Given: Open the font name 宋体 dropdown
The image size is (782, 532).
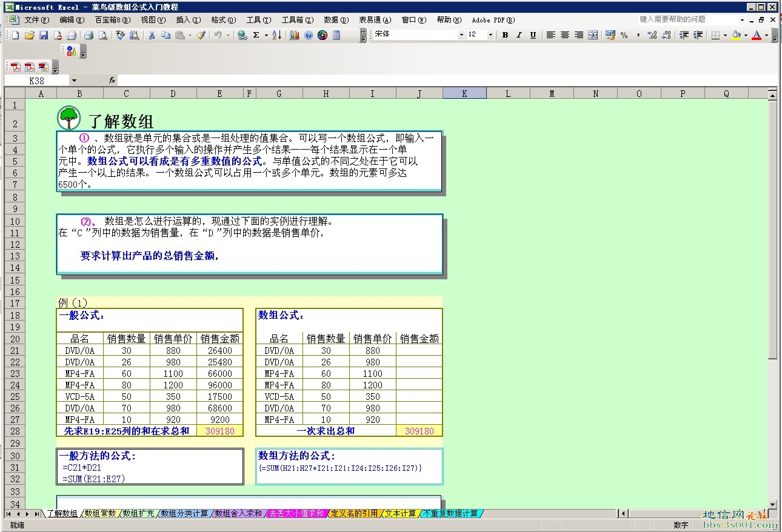Looking at the screenshot, I should [461, 35].
